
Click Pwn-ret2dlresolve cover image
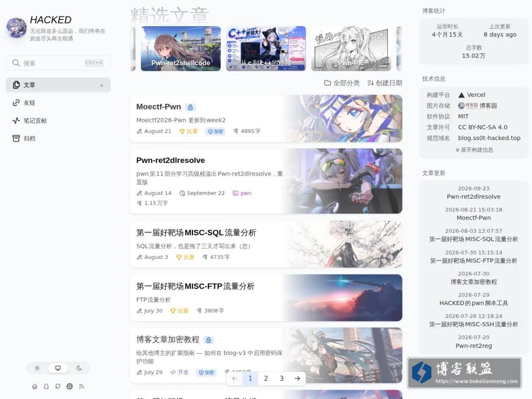[x=342, y=181]
